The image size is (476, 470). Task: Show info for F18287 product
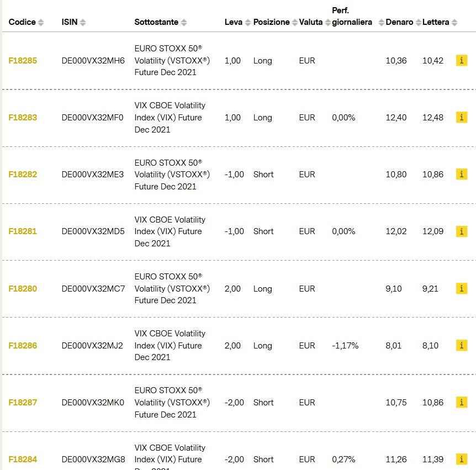tap(462, 403)
